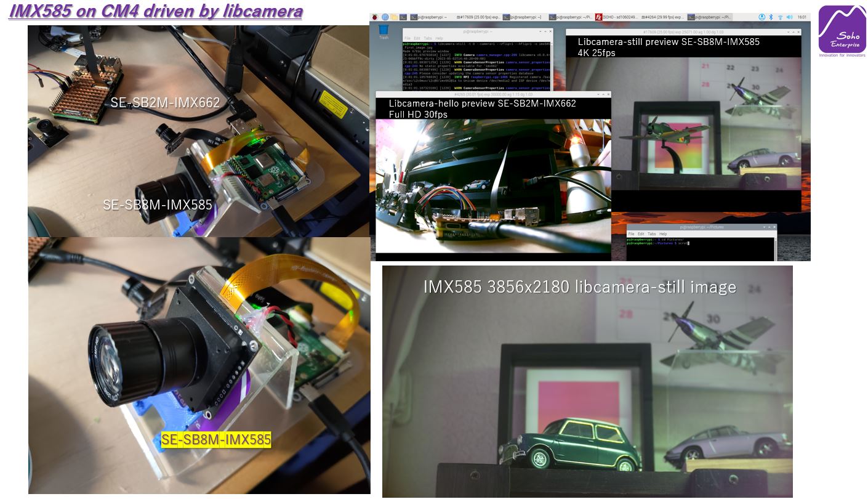
Task: Click the scrollbar of the Pictures terminal
Action: (x=775, y=246)
